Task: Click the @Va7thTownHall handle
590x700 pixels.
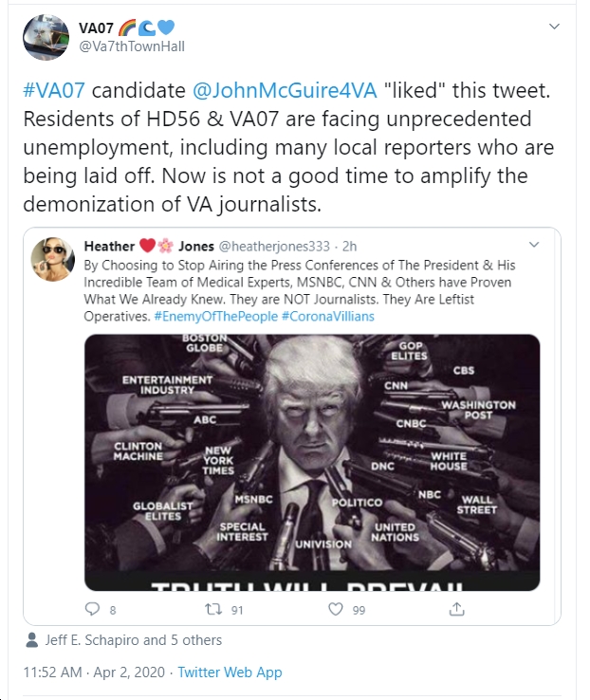Action: pos(132,46)
